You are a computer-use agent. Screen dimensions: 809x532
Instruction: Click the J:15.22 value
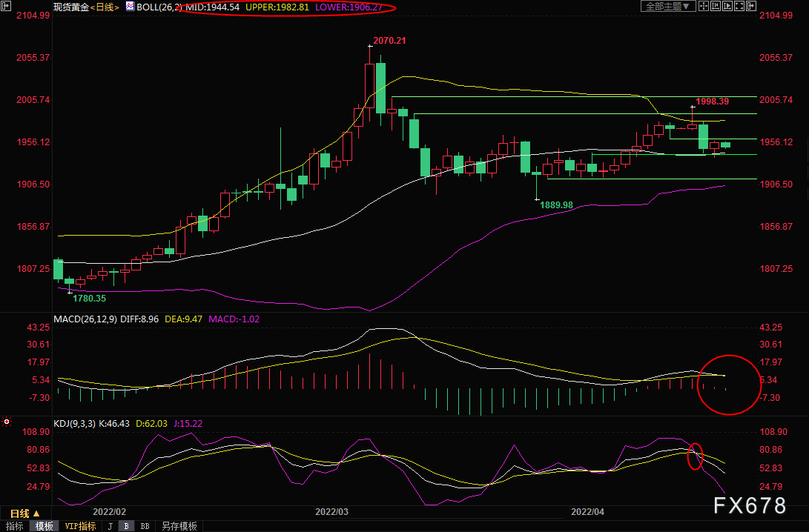click(x=188, y=424)
